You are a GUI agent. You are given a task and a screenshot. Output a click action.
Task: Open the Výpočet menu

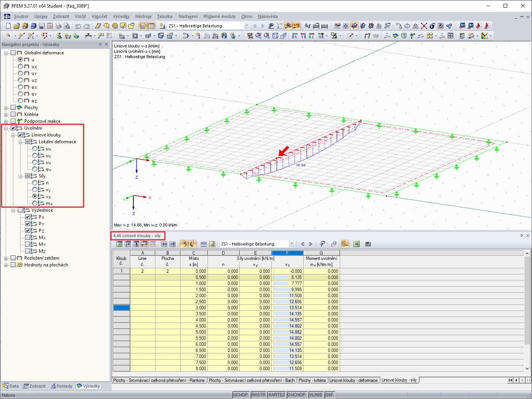tap(99, 16)
